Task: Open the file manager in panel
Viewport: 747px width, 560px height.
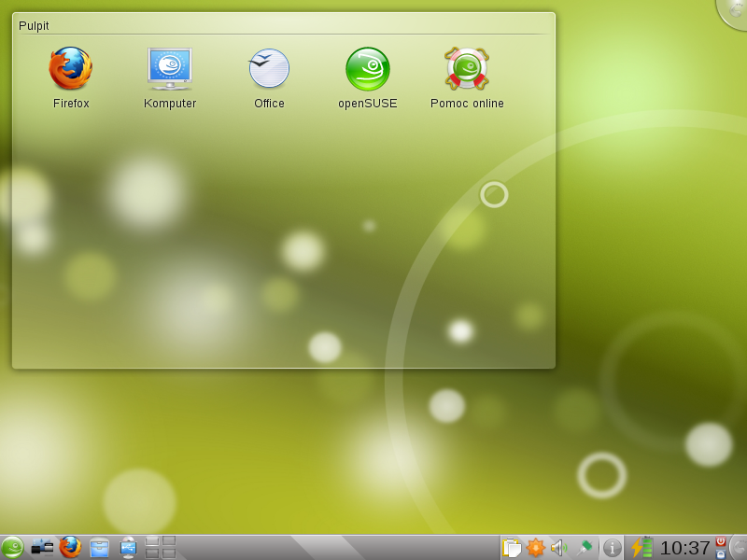Action: pos(99,548)
